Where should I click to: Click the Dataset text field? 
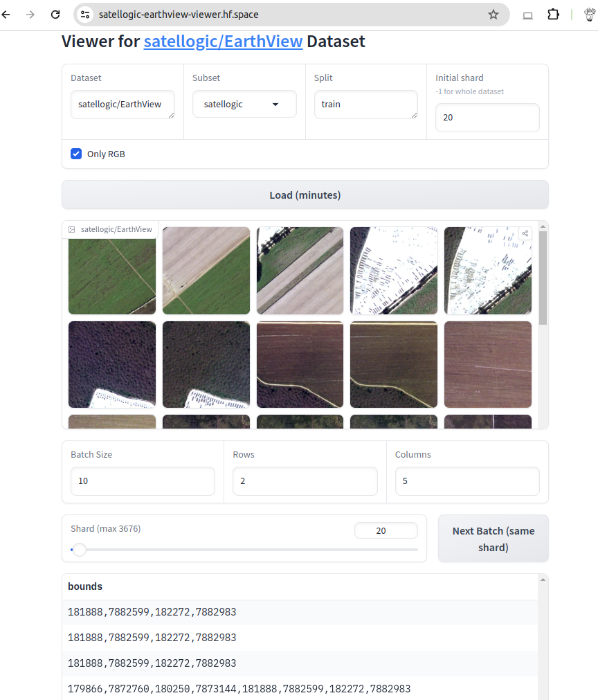tap(123, 105)
